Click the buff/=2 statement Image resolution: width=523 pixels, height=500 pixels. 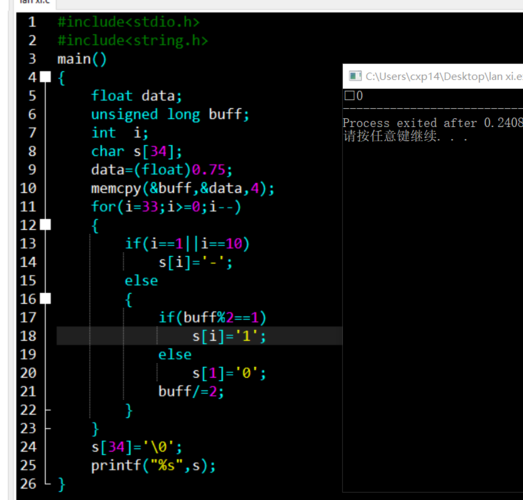(x=191, y=392)
